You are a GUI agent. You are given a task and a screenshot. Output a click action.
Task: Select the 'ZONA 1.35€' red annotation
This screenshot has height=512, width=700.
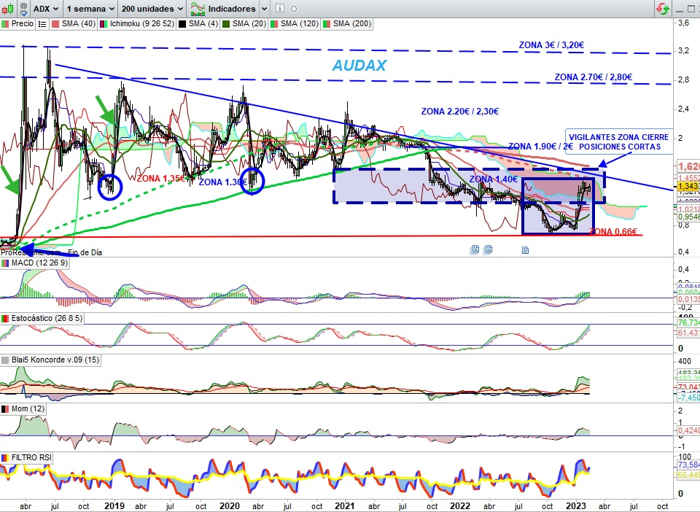click(x=161, y=179)
